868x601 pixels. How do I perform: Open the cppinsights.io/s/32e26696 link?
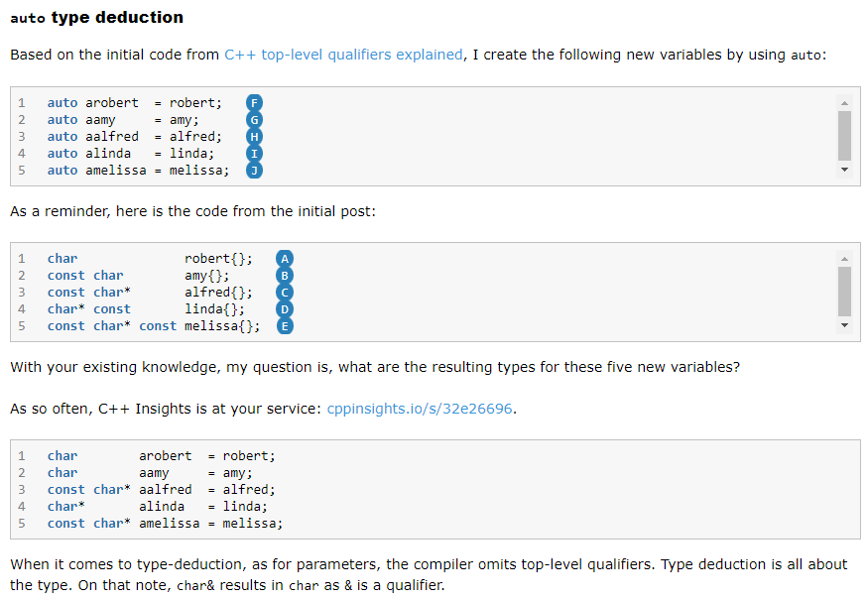tap(421, 409)
